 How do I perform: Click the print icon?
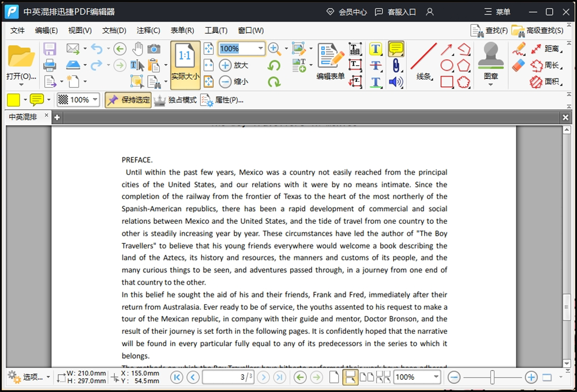click(x=50, y=66)
